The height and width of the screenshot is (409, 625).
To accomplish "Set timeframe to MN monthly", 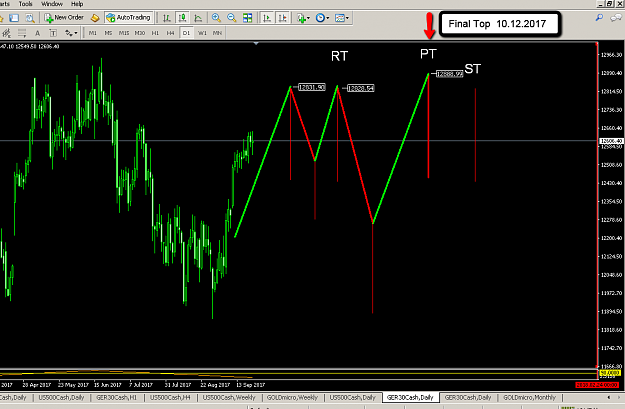I will (x=217, y=33).
